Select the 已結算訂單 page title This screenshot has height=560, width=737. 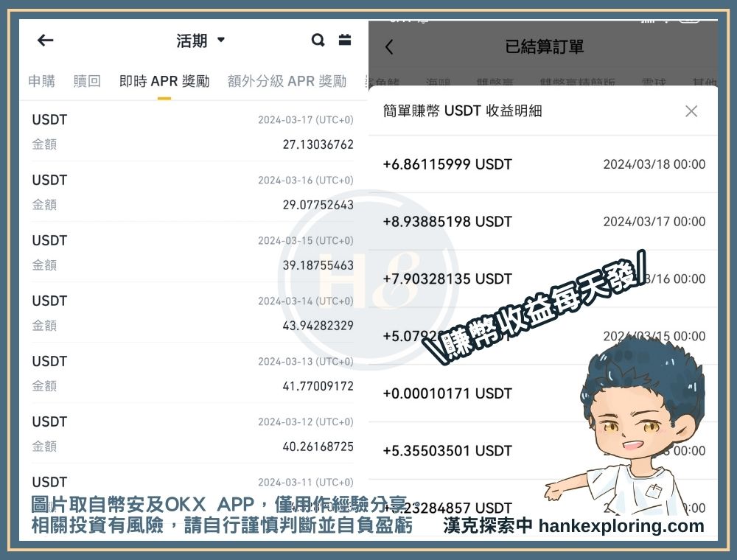pos(545,47)
